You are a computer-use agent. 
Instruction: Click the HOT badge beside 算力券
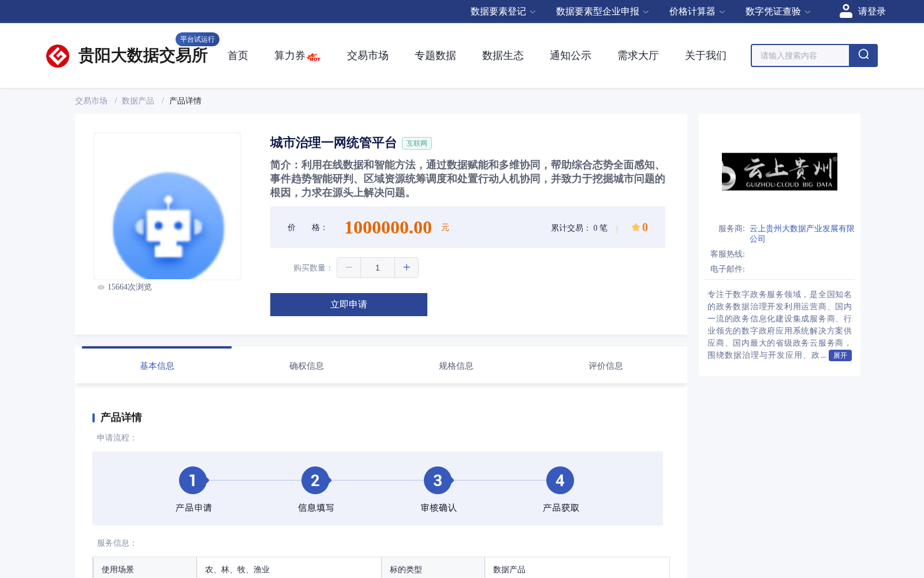click(314, 57)
